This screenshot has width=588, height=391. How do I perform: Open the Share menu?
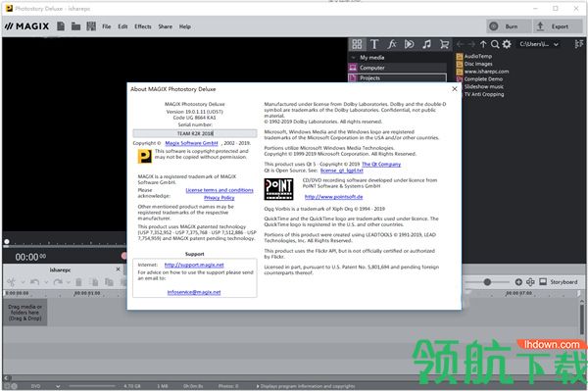(x=165, y=26)
